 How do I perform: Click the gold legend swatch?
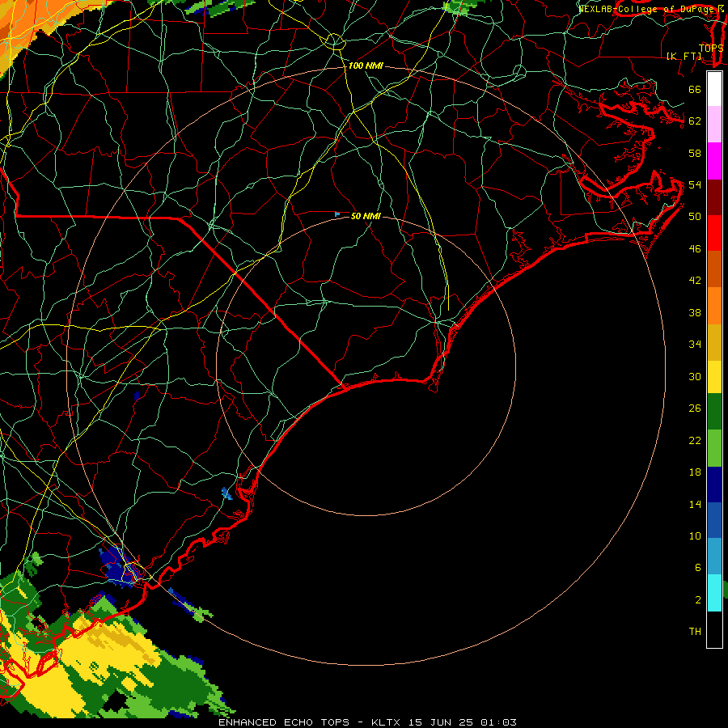coord(714,342)
